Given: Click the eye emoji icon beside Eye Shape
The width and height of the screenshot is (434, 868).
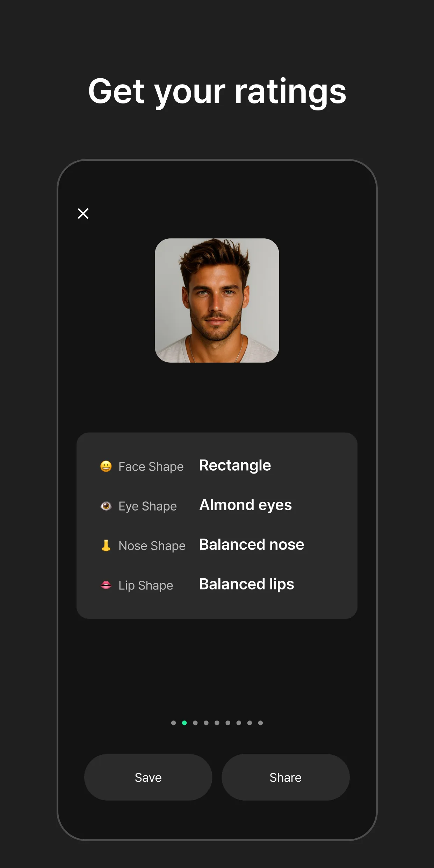Looking at the screenshot, I should pos(106,506).
